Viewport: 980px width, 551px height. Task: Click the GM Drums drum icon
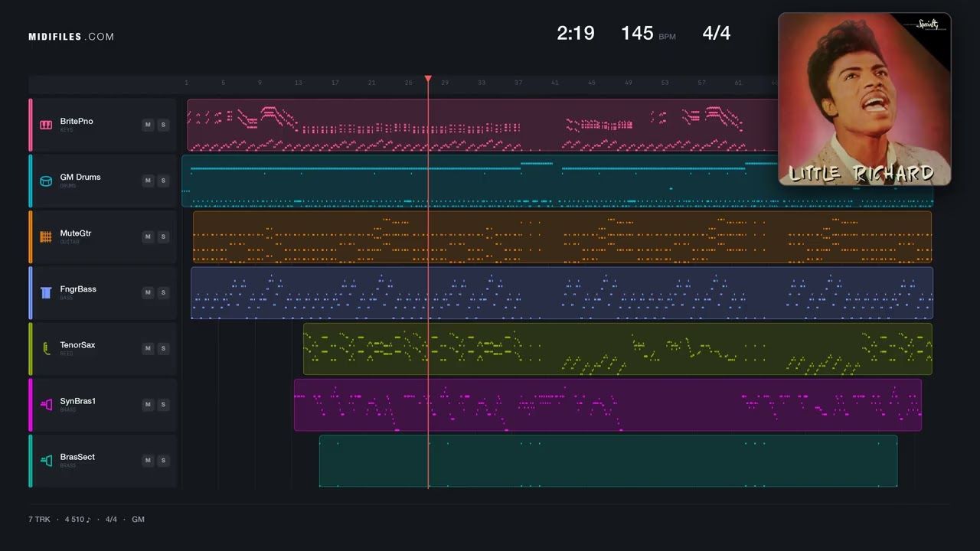(x=46, y=181)
